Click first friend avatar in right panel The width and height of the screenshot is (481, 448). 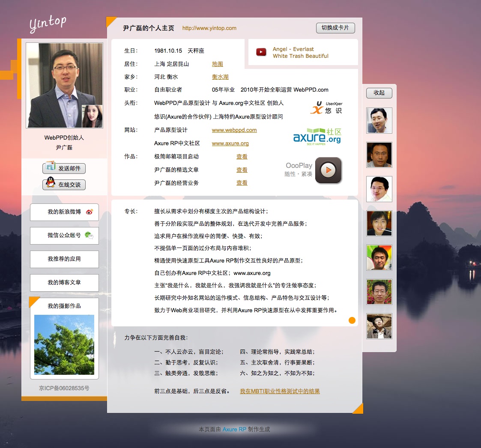click(x=379, y=120)
